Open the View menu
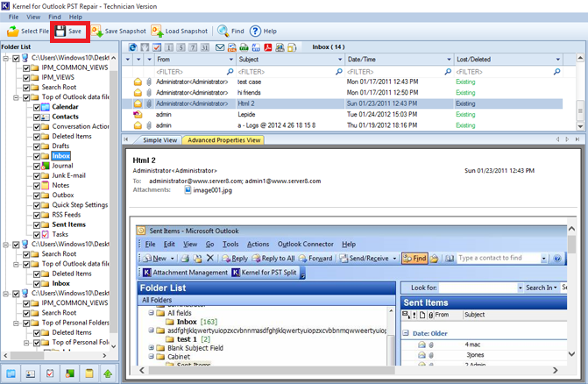Image resolution: width=588 pixels, height=384 pixels. [33, 17]
